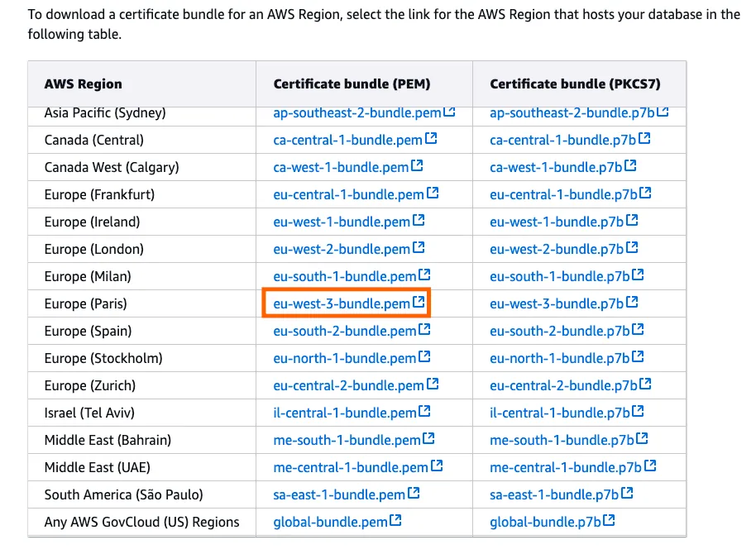
Task: Download me-central-1-bundle.p7b
Action: tap(572, 467)
